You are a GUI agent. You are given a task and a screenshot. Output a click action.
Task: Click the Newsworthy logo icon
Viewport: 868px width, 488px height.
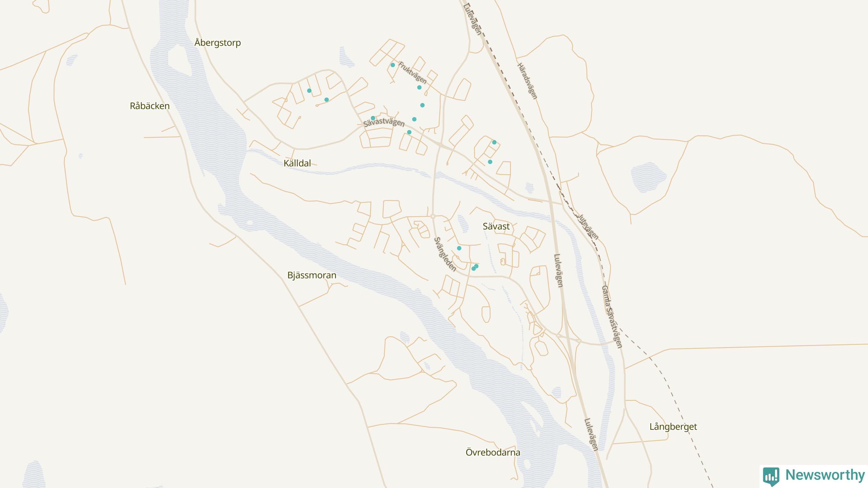pyautogui.click(x=771, y=476)
